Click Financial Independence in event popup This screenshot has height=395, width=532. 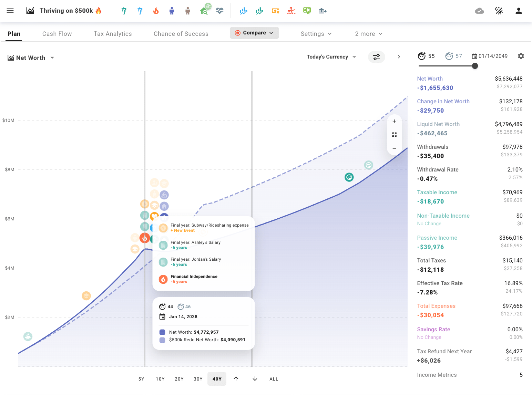point(194,277)
